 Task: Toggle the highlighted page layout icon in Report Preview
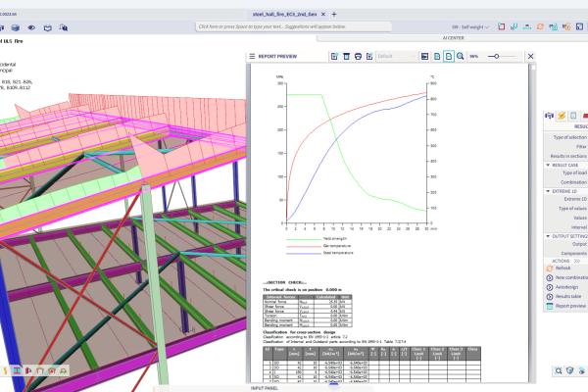(x=449, y=56)
